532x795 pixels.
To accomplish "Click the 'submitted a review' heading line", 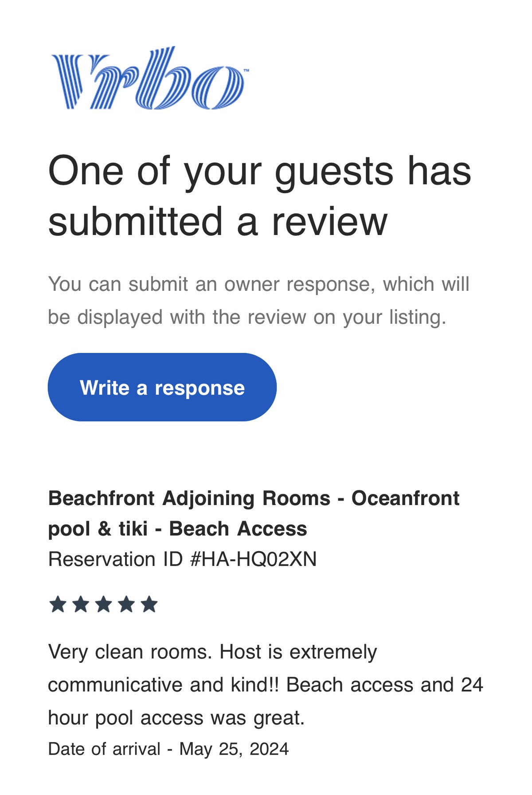I will tap(218, 221).
